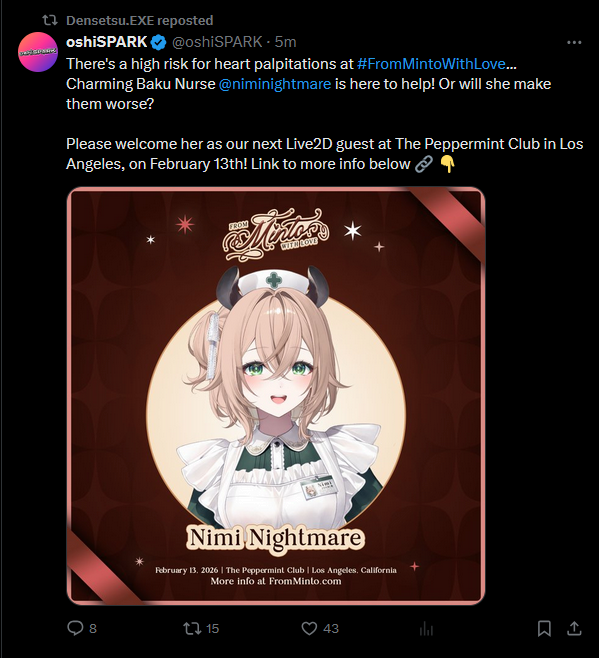Open the oshiSPARK profile avatar
Screen dimensions: 599x658
[38, 52]
